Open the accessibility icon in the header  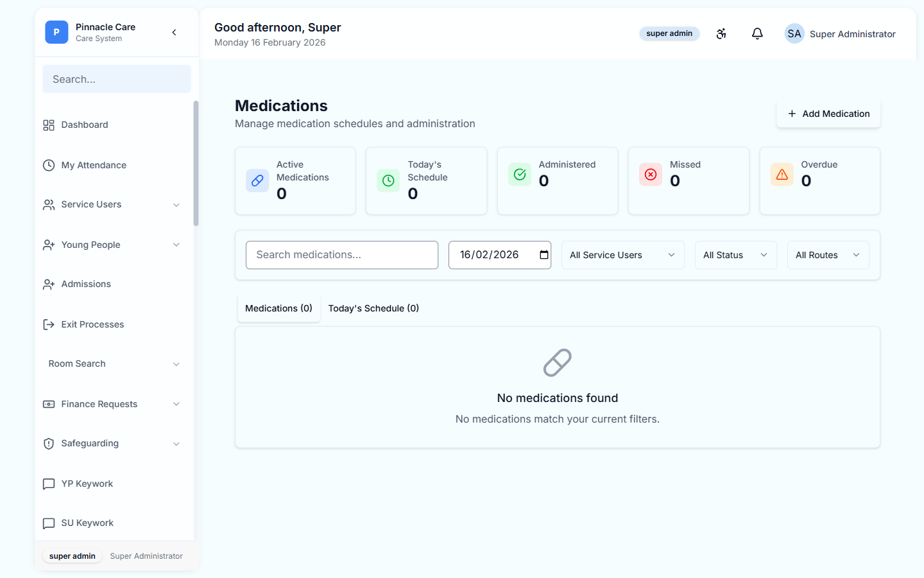coord(721,33)
